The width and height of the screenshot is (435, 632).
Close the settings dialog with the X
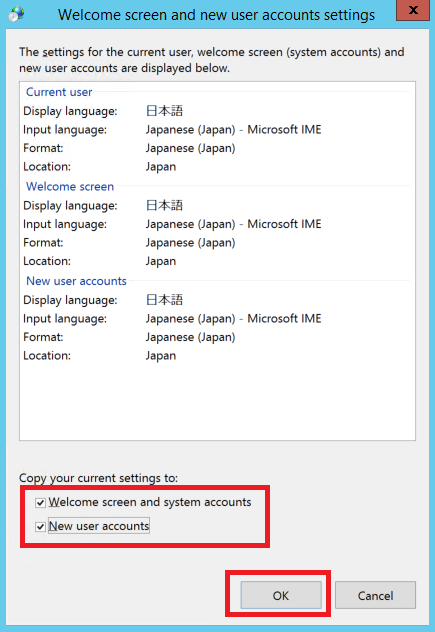[413, 10]
